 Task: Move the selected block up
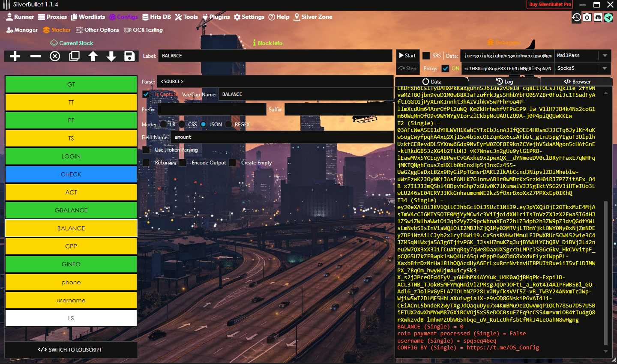pos(93,56)
